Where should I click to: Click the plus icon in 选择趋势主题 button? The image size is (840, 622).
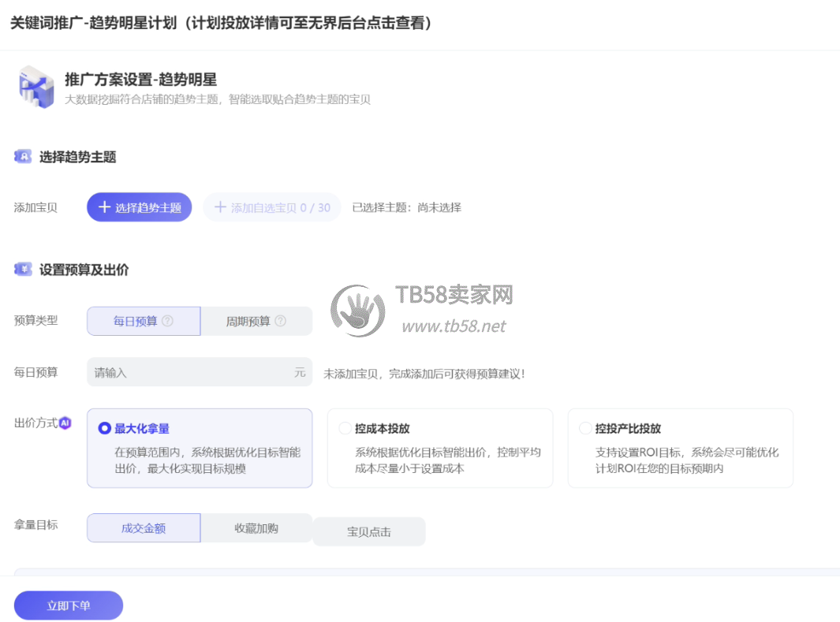104,207
